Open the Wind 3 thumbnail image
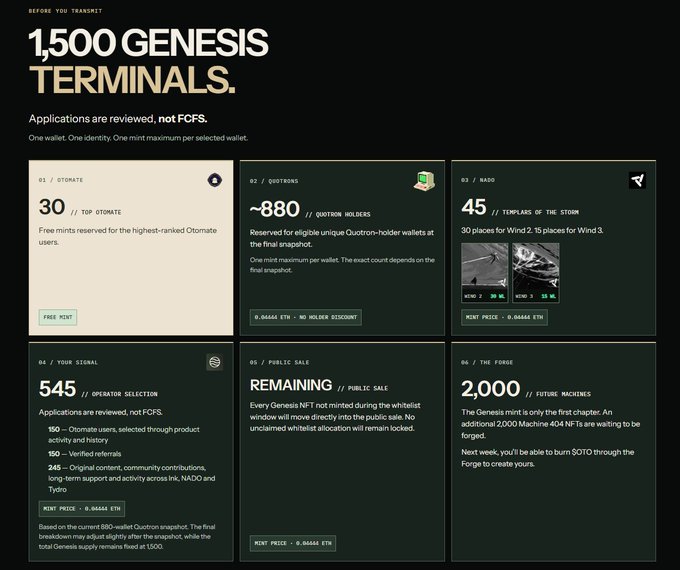This screenshot has width=680, height=570. (536, 272)
